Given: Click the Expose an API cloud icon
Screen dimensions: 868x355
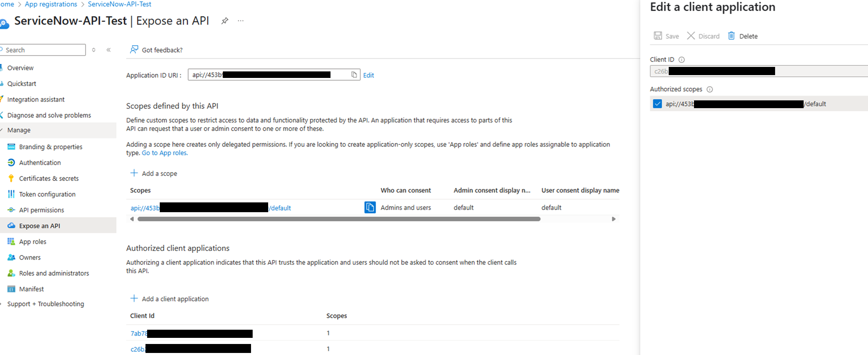Looking at the screenshot, I should 11,226.
